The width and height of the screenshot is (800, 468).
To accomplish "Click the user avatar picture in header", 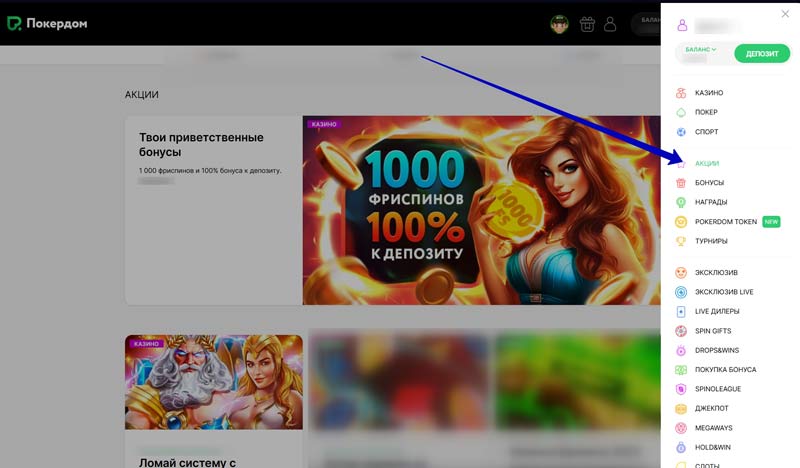I will coord(560,23).
